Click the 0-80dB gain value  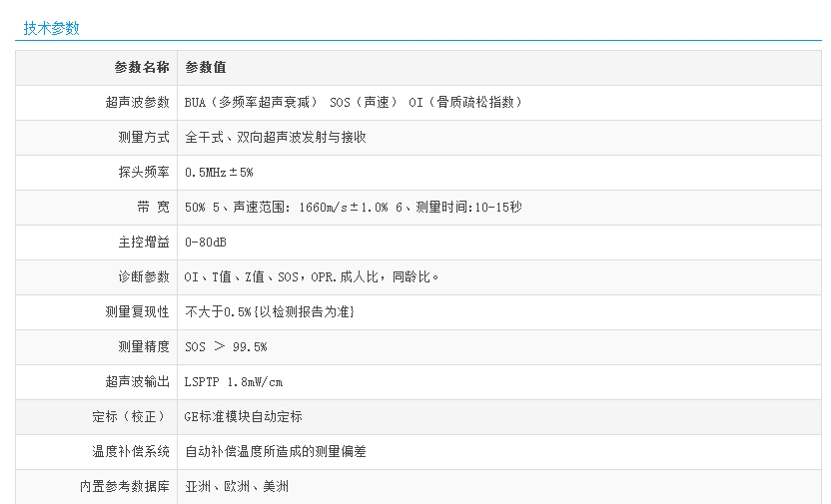point(206,242)
